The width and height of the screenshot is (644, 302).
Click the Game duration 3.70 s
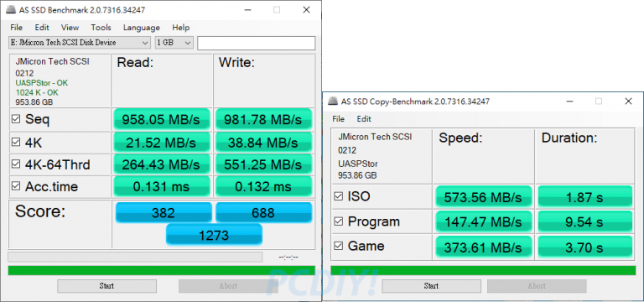584,247
